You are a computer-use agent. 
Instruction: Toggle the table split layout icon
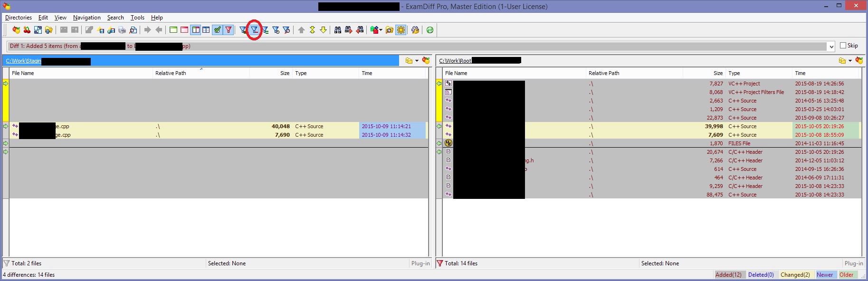click(x=206, y=30)
